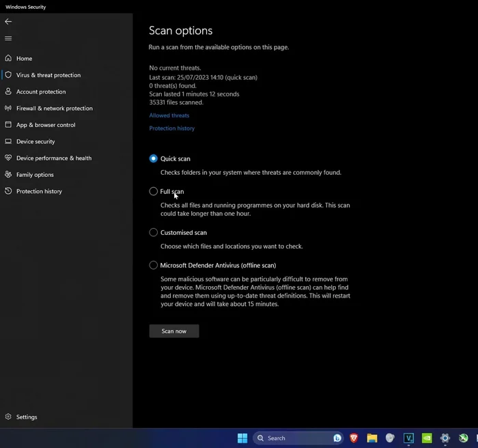Screen dimensions: 478x448
Task: Click the '0 threat(s) found.' text
Action: 173,85
